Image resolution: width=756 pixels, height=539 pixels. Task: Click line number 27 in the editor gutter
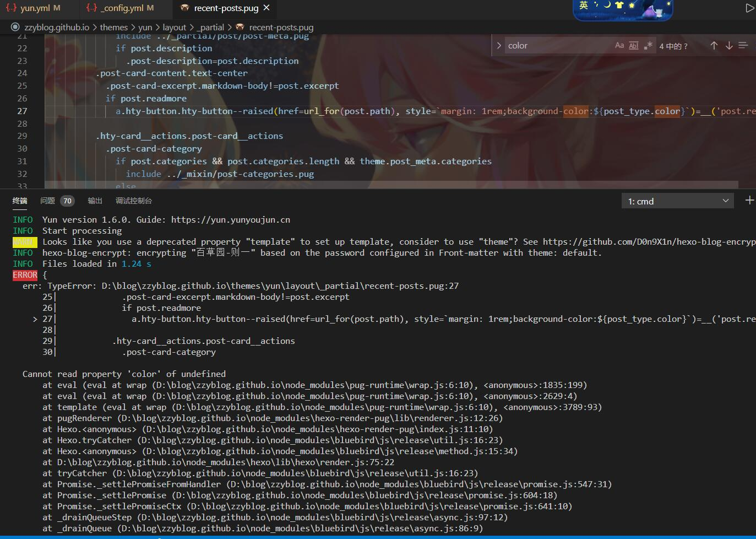22,111
